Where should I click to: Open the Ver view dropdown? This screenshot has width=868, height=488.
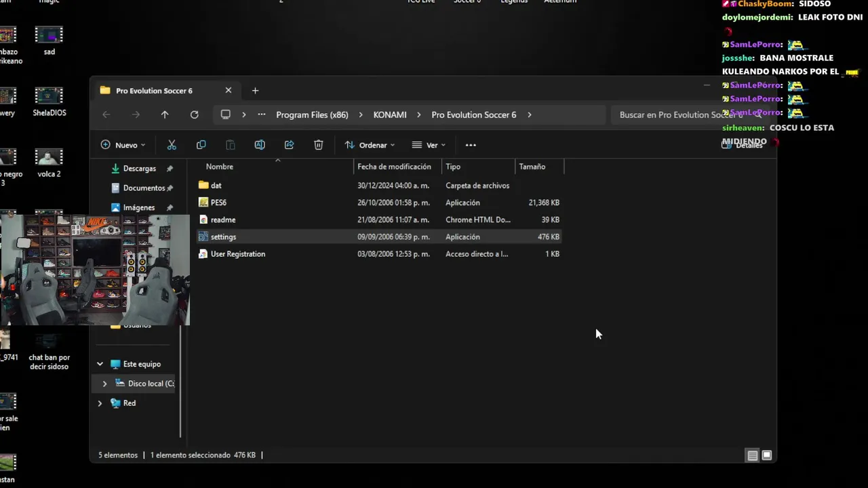pyautogui.click(x=429, y=145)
